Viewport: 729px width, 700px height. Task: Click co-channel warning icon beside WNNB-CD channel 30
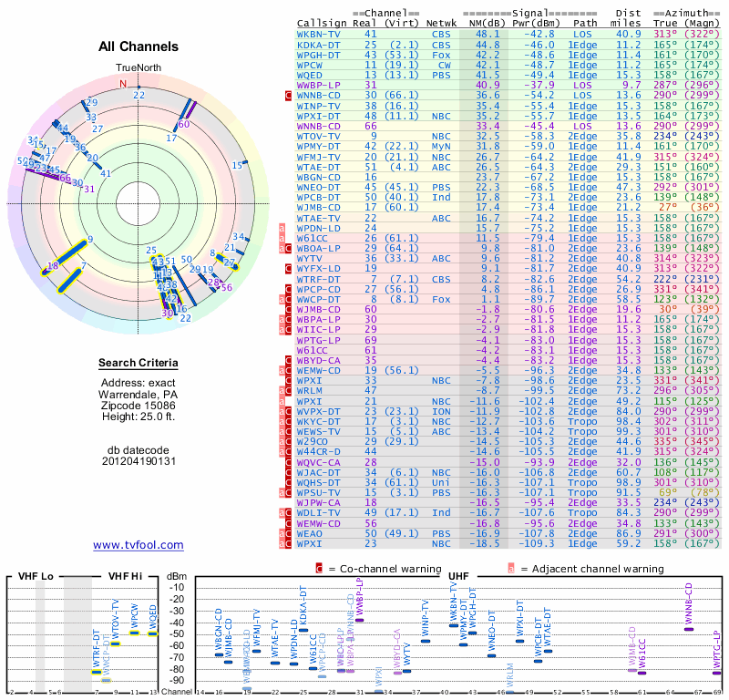288,96
